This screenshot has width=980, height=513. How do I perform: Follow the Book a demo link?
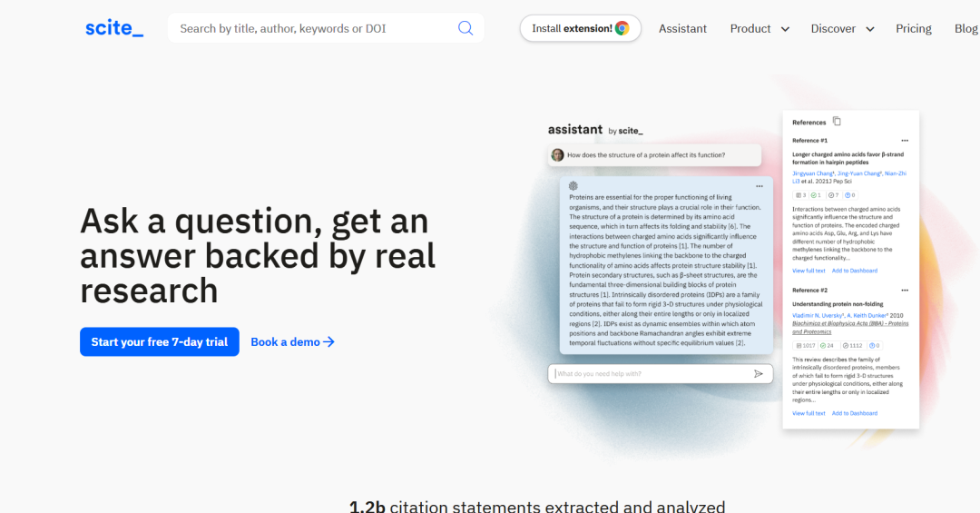pos(292,341)
